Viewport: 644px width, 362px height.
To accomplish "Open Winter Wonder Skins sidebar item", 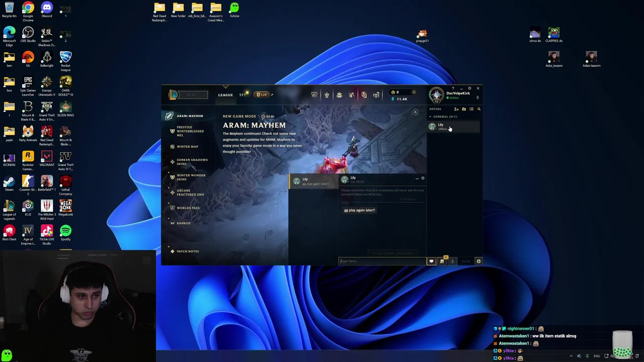I will click(x=188, y=177).
